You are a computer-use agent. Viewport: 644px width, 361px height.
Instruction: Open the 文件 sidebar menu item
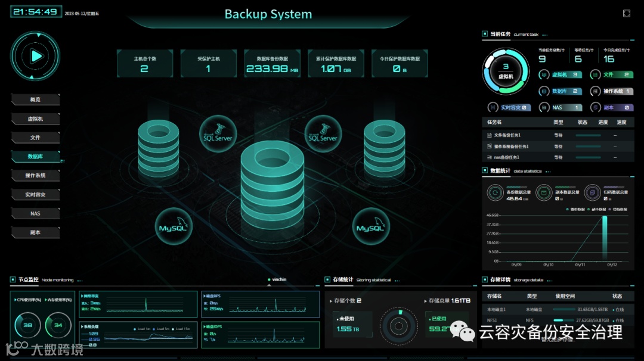pyautogui.click(x=35, y=138)
